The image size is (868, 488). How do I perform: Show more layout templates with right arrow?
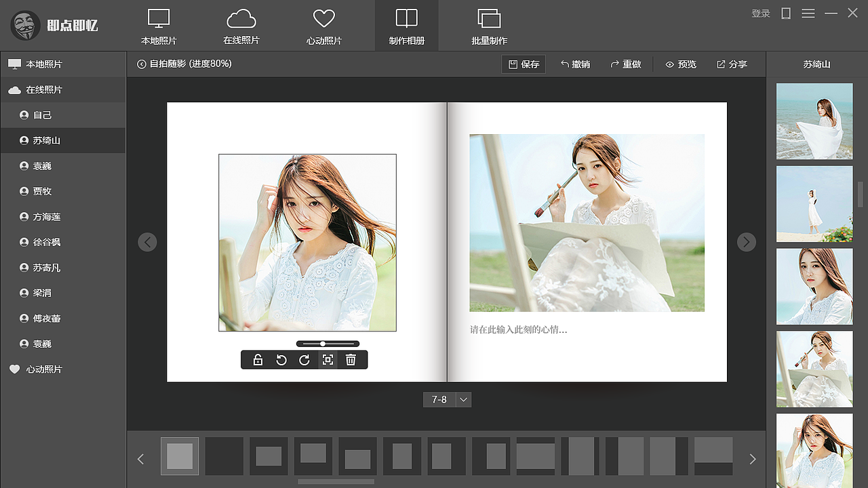tap(752, 459)
